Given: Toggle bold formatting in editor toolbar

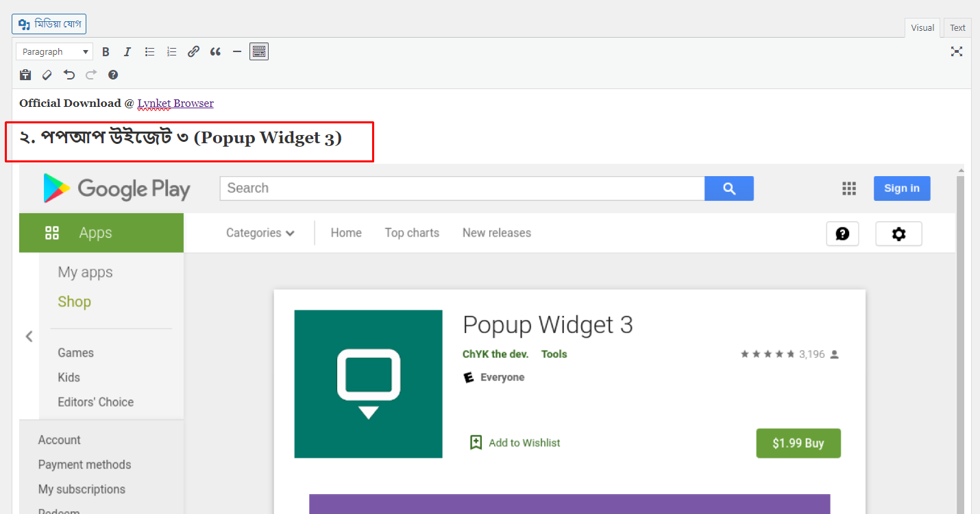Looking at the screenshot, I should click(x=106, y=51).
